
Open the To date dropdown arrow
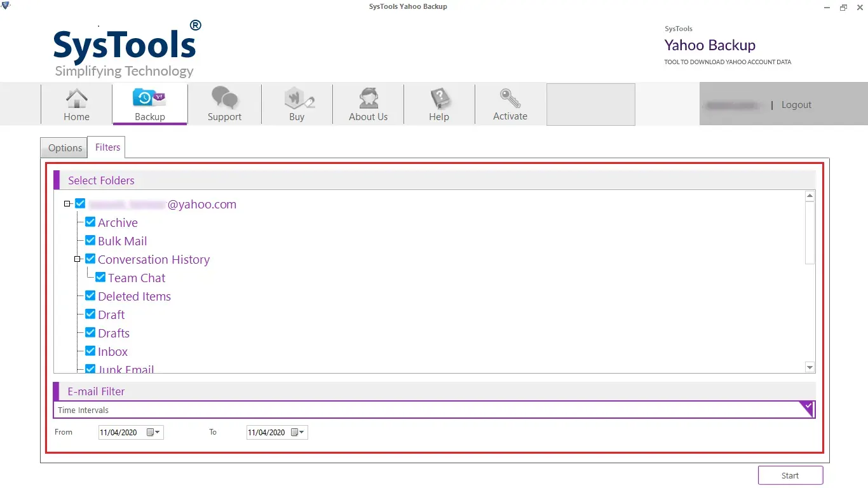302,433
